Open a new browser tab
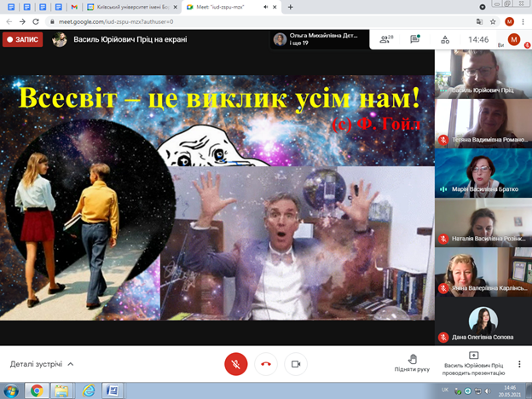The image size is (532, 399). coord(291,7)
